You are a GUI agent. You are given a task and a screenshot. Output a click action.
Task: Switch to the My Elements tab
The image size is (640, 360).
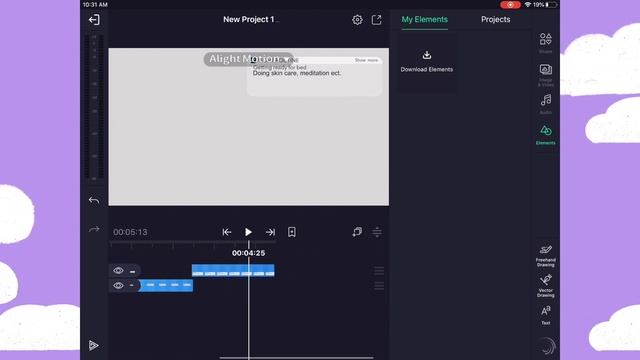(x=424, y=19)
